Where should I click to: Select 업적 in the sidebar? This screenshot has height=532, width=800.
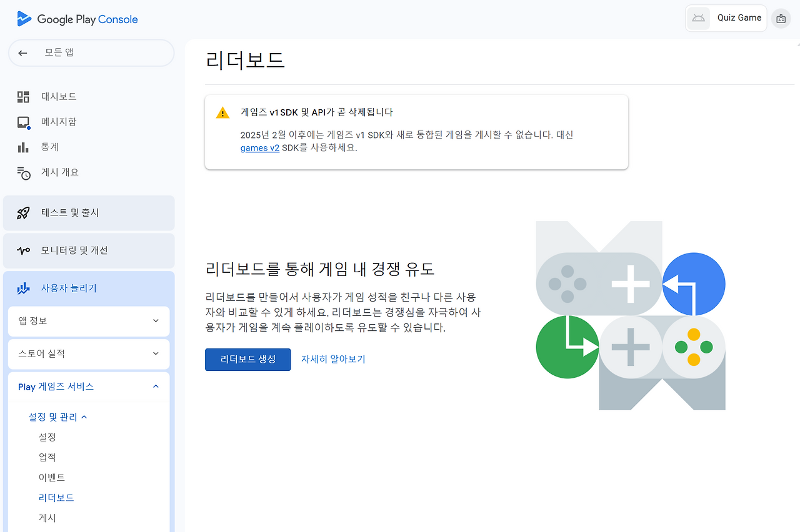pos(47,458)
